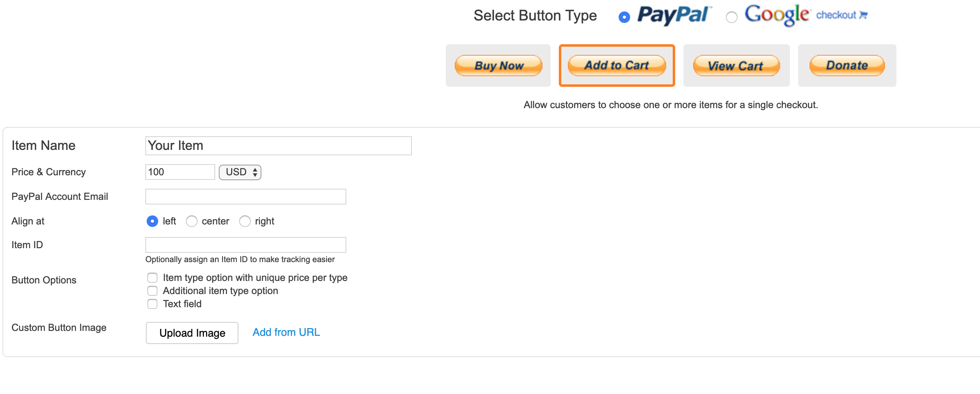Click the Item ID input field
The image size is (980, 394).
click(x=245, y=245)
